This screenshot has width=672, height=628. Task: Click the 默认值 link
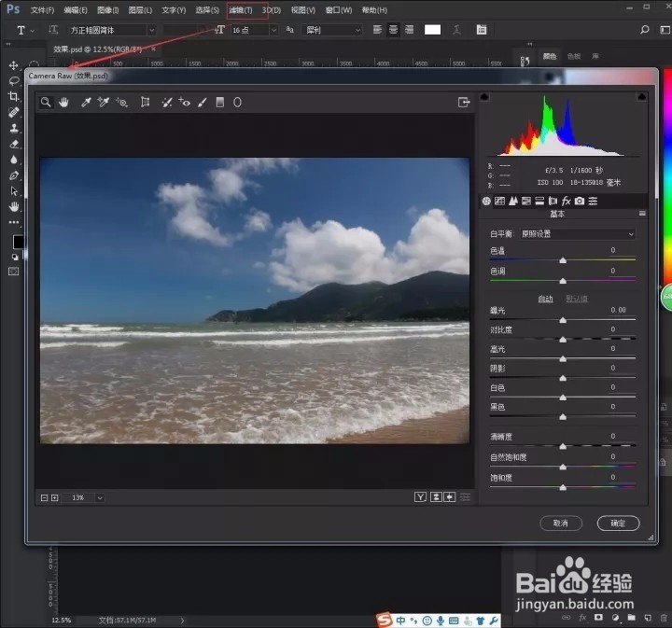[577, 299]
